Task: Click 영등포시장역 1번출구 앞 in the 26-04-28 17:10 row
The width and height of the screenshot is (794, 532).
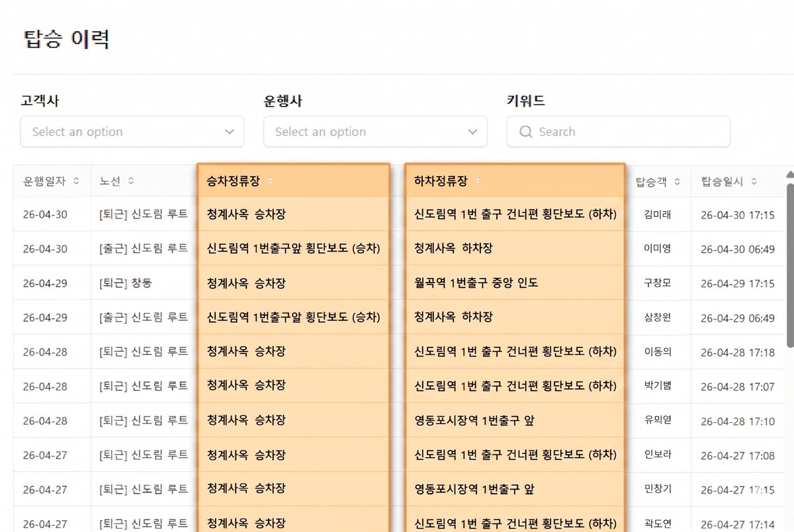Action: pyautogui.click(x=474, y=421)
